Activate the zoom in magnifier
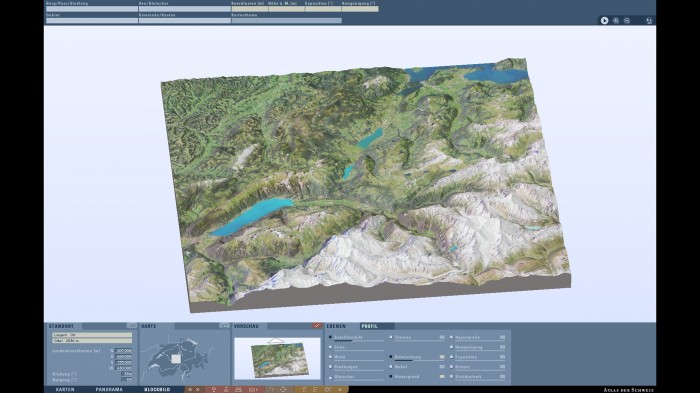The image size is (700, 393). tap(616, 21)
